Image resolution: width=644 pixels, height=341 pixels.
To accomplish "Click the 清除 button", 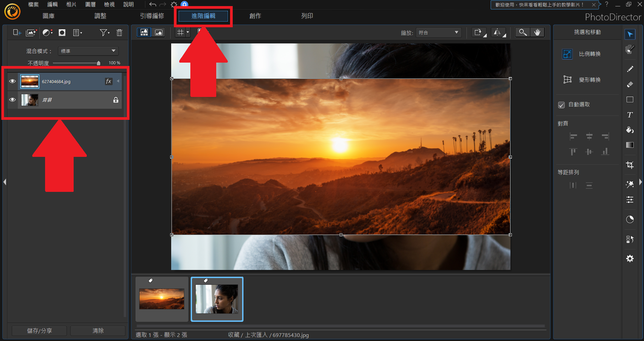I will pos(98,331).
